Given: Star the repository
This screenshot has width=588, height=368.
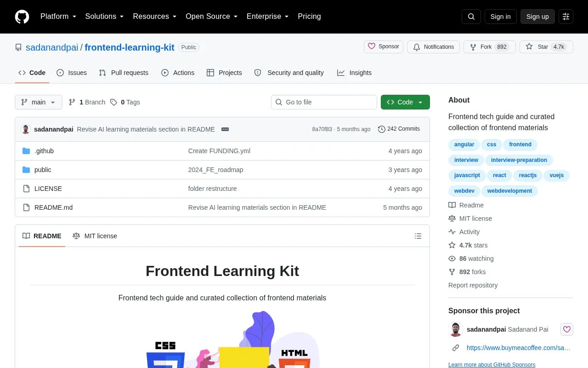Looking at the screenshot, I should [x=546, y=47].
